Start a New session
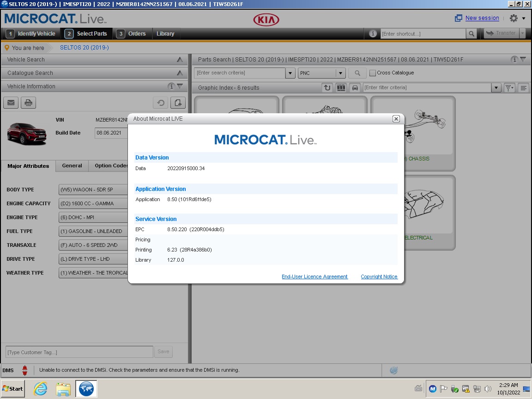532x399 pixels. [x=482, y=18]
